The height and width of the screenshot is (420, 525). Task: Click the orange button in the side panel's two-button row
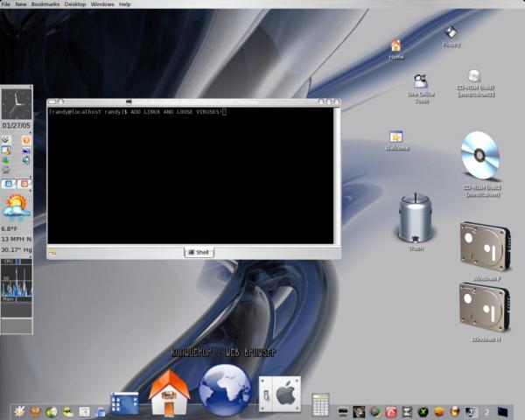(24, 184)
